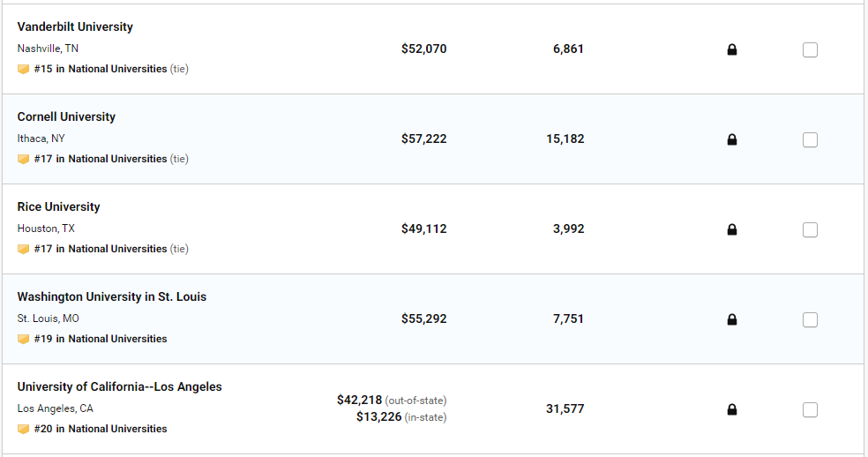Click the ranking badge icon beside Vanderbilt's #15
868x457 pixels.
(x=23, y=69)
